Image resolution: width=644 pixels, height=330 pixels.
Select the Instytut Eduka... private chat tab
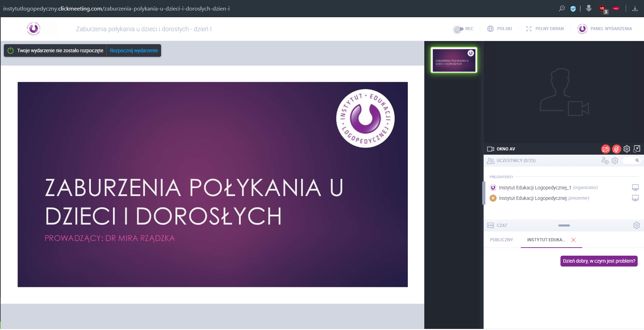(x=546, y=240)
